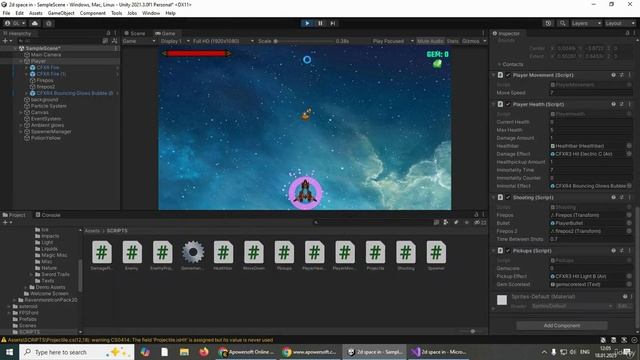Switch to the Console tab
Image resolution: width=640 pixels, height=360 pixels.
[x=48, y=215]
